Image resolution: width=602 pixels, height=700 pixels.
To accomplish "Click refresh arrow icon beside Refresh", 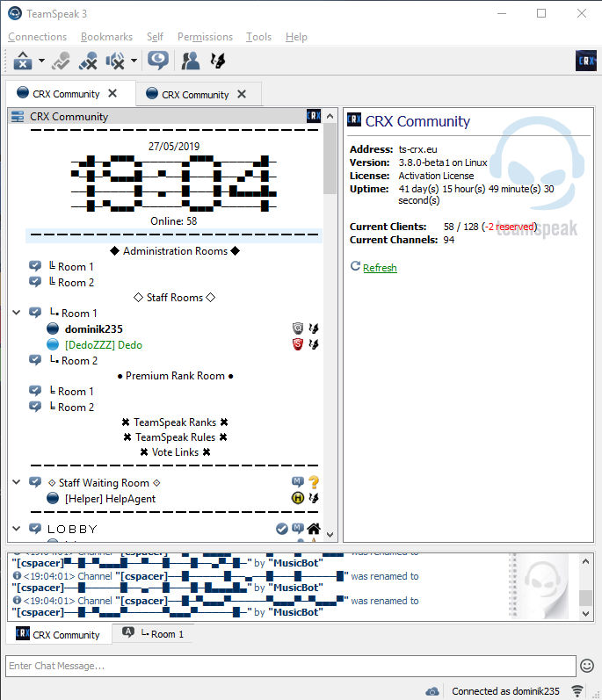I will pyautogui.click(x=355, y=266).
